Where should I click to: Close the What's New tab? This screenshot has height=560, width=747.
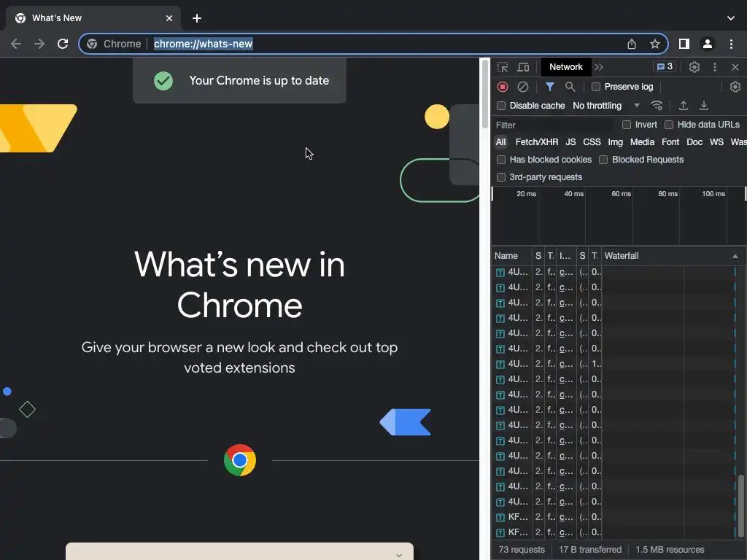point(169,18)
